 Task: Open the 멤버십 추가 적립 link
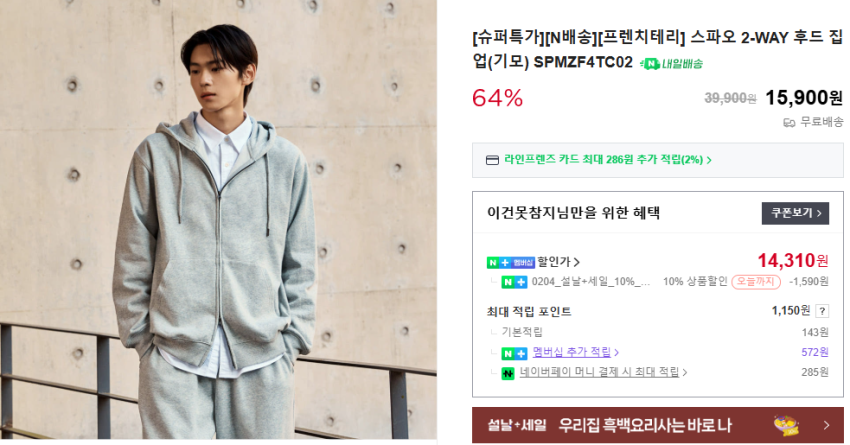tap(575, 352)
